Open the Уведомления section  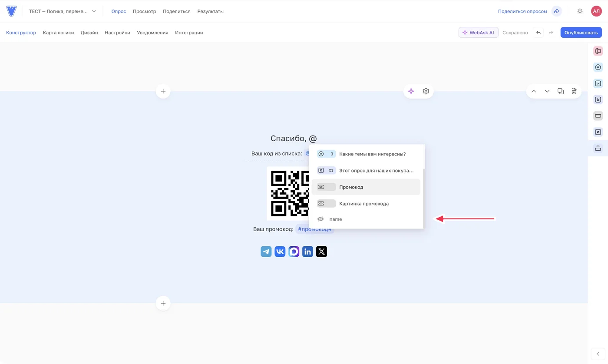(152, 33)
